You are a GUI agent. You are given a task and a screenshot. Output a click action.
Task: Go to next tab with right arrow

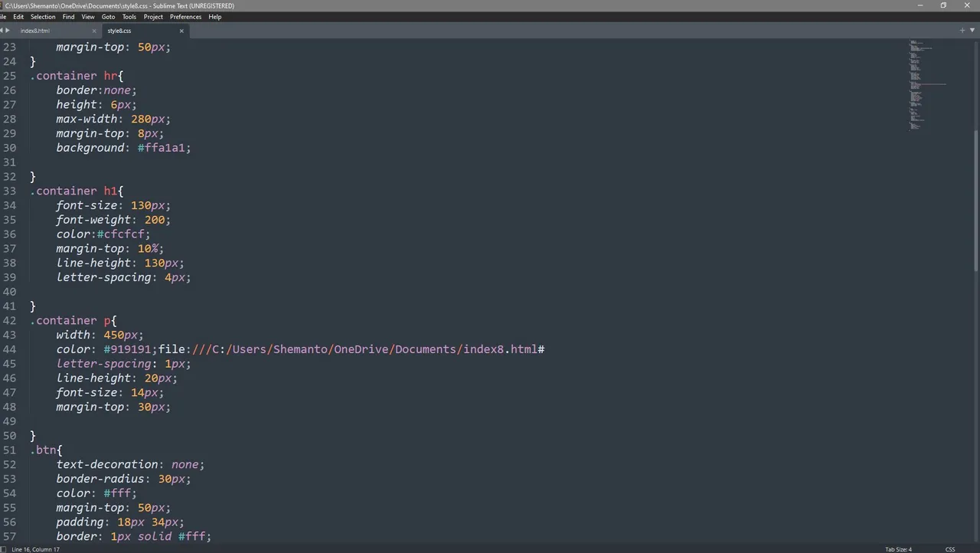pyautogui.click(x=8, y=31)
